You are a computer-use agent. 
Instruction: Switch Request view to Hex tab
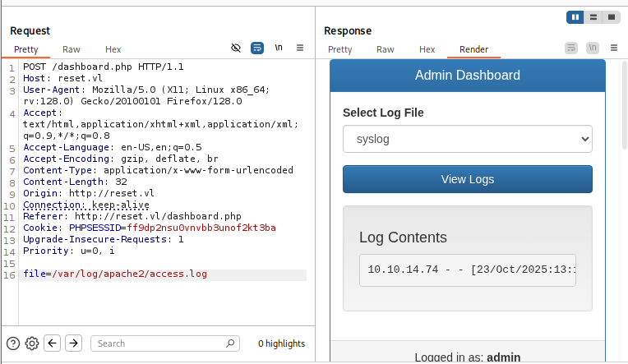point(113,49)
